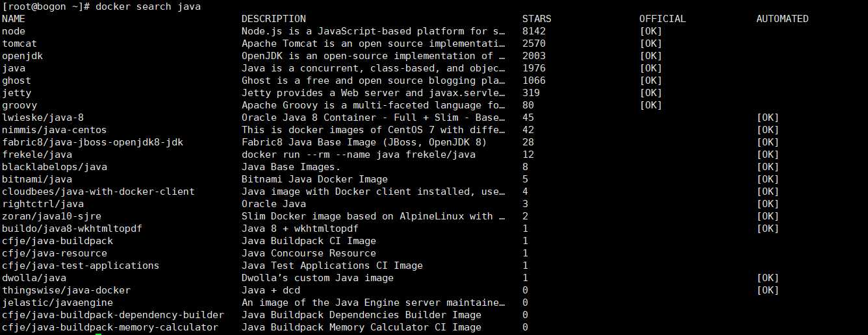The image size is (868, 335).
Task: Click the Apache Tomcat description text
Action: [374, 43]
